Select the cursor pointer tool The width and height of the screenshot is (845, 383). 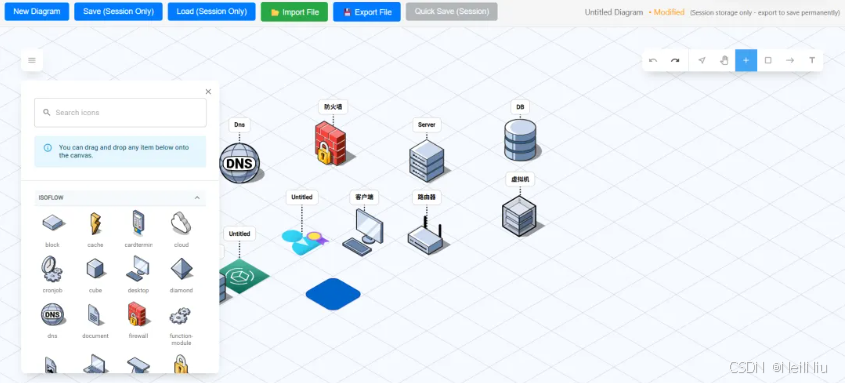coord(702,60)
